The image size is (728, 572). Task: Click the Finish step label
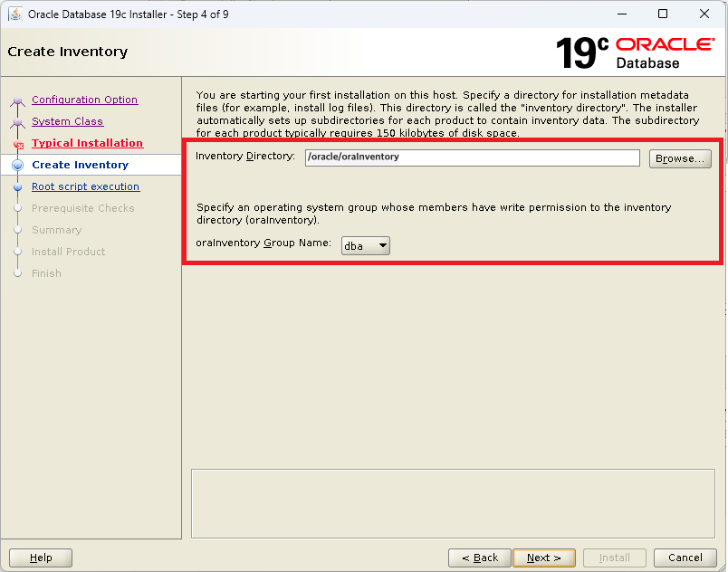coord(46,273)
